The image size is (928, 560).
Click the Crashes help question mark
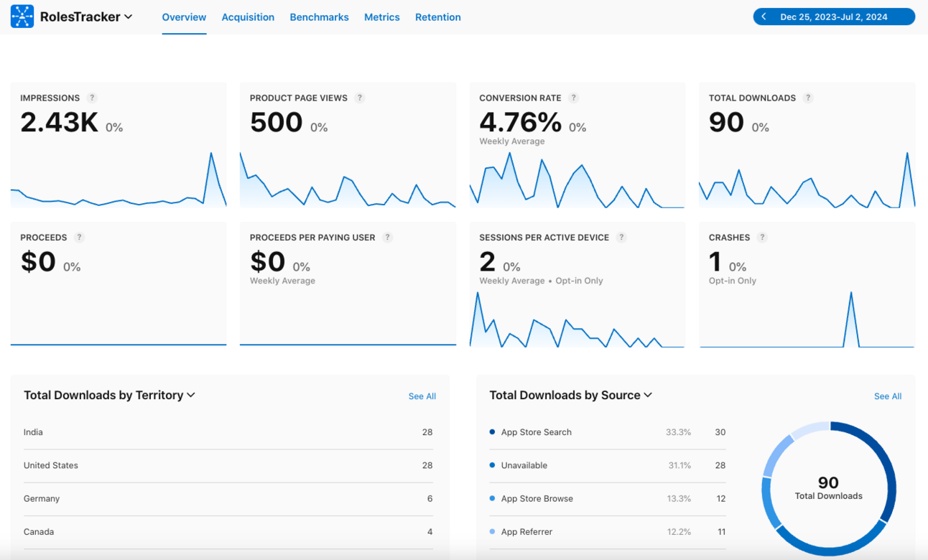tap(762, 237)
